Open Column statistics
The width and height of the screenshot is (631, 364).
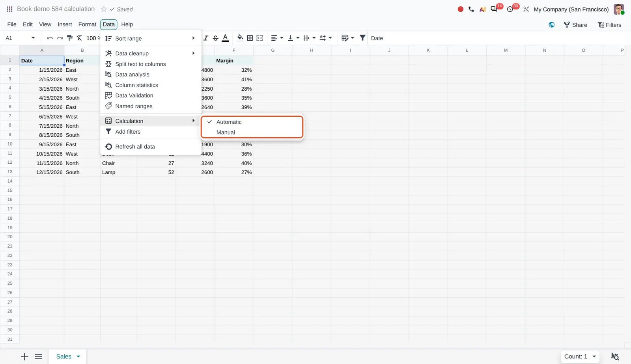coord(151,85)
